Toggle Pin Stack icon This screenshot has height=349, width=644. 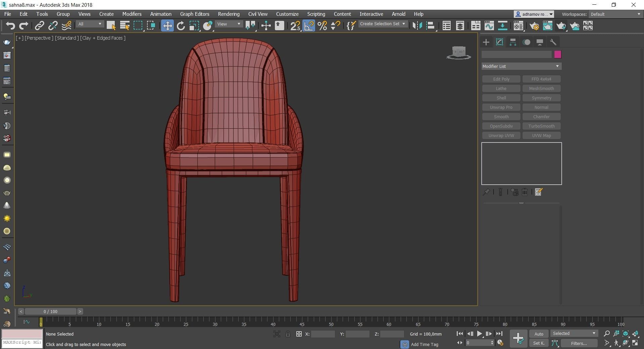(486, 192)
